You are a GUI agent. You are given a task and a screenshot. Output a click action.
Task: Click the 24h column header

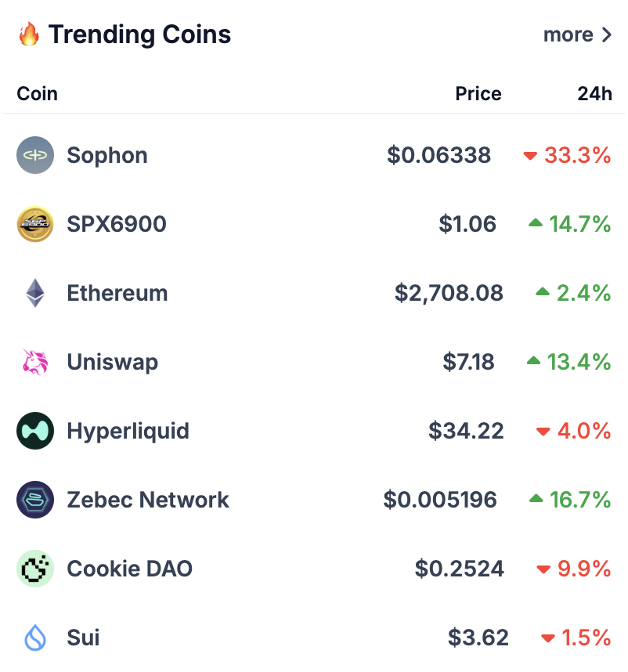tap(594, 94)
